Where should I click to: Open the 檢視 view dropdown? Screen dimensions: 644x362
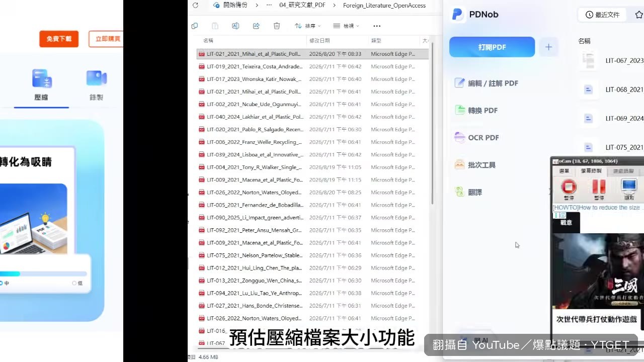(346, 26)
